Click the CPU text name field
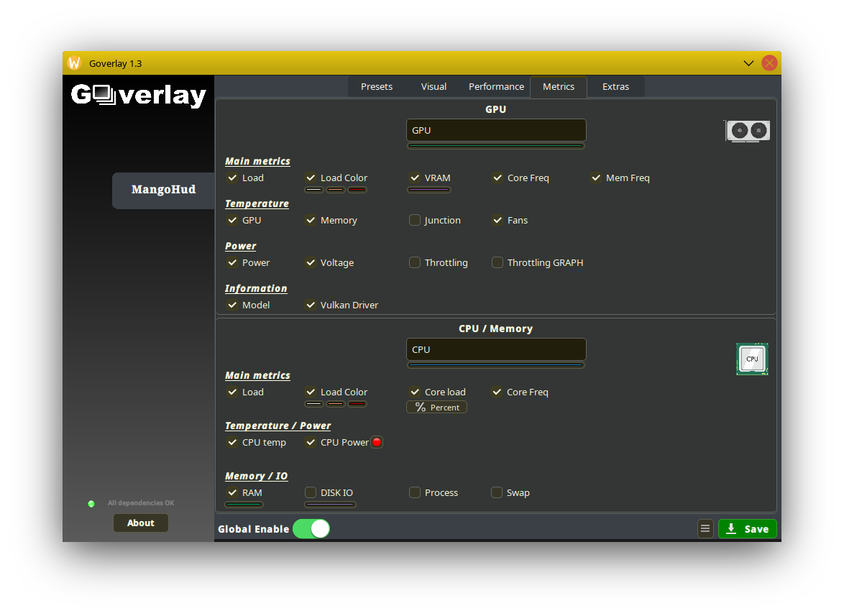This screenshot has height=616, width=844. tap(496, 350)
